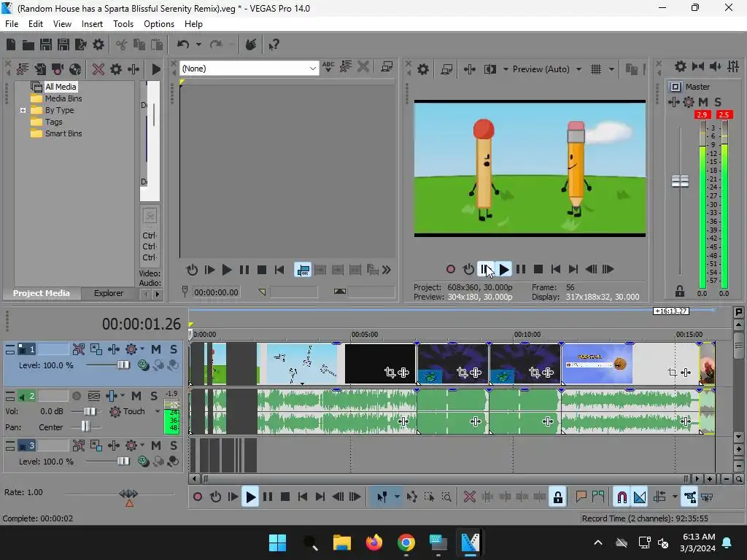Click the red X remove media icon
This screenshot has height=560, width=747.
(x=98, y=69)
